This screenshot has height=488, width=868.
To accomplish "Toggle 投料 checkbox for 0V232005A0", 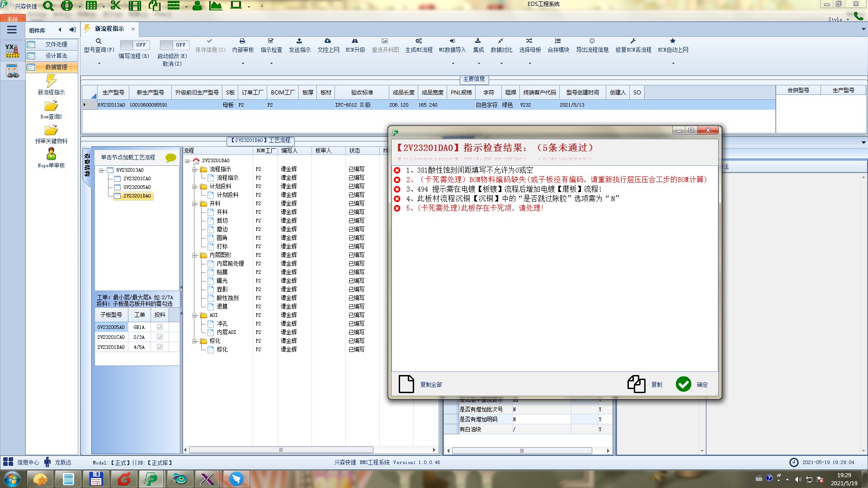I will [x=160, y=327].
